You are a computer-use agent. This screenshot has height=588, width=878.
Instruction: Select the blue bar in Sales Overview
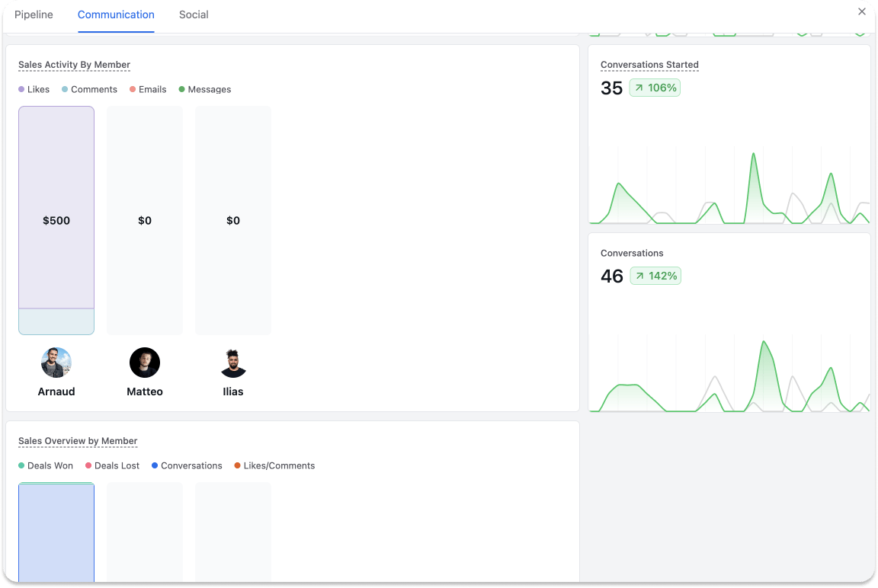(x=56, y=532)
